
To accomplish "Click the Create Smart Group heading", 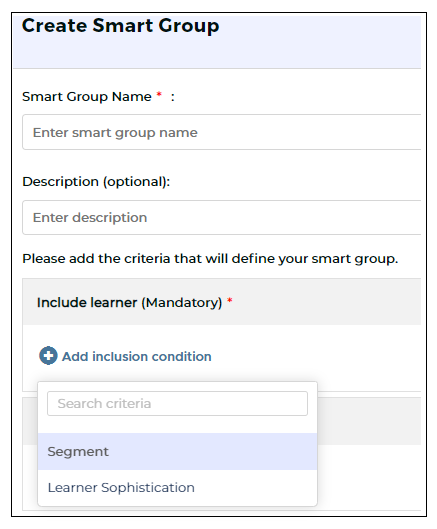I will (x=120, y=26).
